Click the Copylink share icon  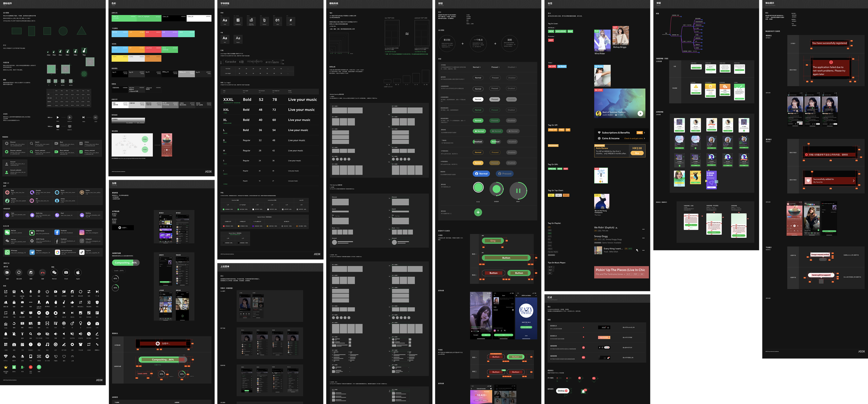(82, 252)
